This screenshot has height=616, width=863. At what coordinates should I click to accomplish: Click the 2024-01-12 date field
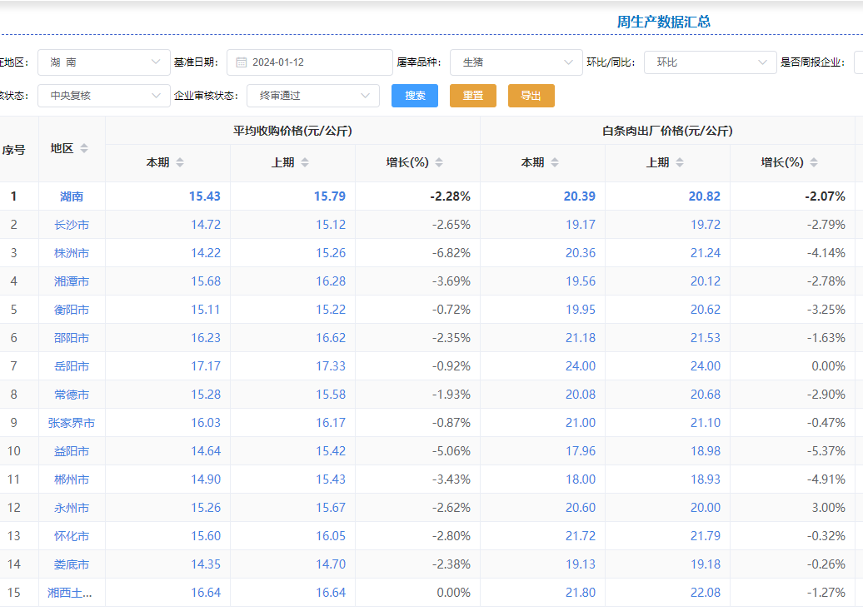pyautogui.click(x=310, y=62)
